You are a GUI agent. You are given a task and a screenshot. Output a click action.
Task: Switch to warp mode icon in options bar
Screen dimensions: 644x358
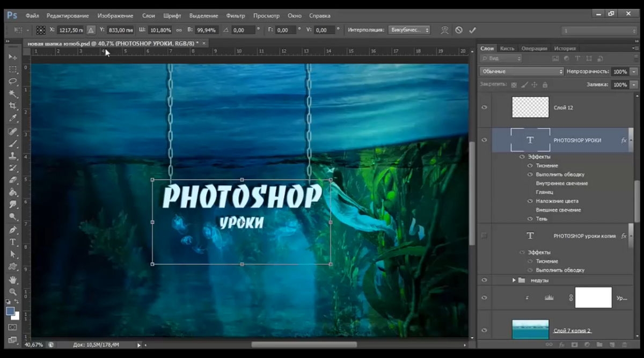coord(444,30)
